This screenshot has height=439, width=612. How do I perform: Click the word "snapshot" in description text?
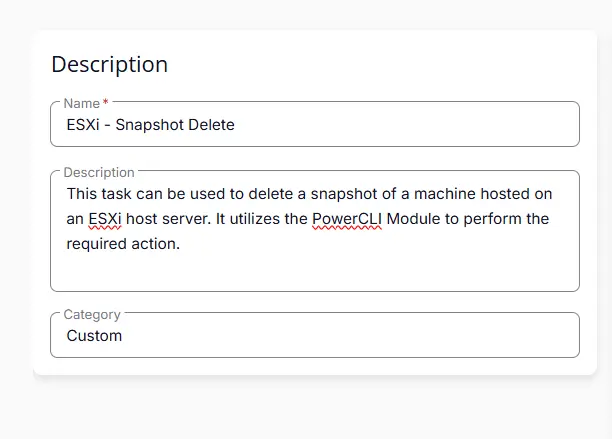pyautogui.click(x=338, y=194)
